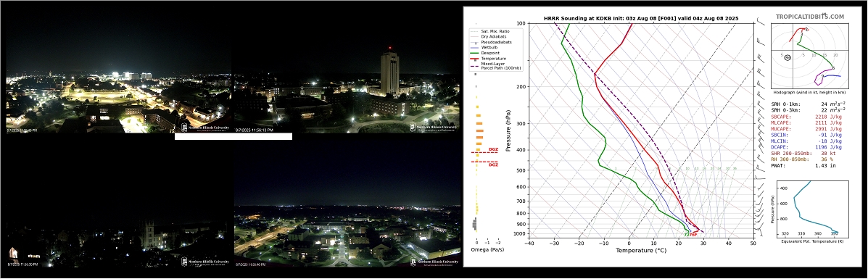
Task: Click the Dry Adiabats legend entry
Action: [x=490, y=36]
